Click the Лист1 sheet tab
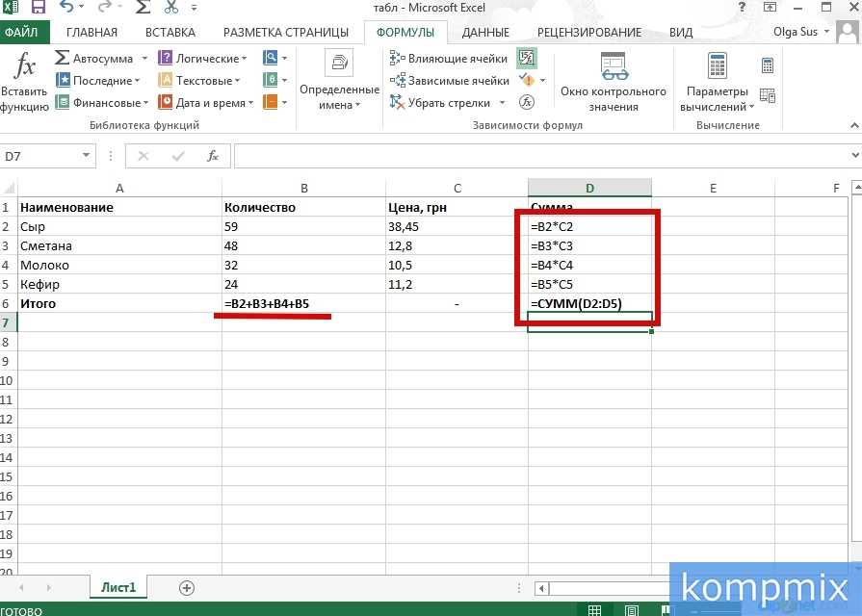The width and height of the screenshot is (862, 616). (118, 587)
